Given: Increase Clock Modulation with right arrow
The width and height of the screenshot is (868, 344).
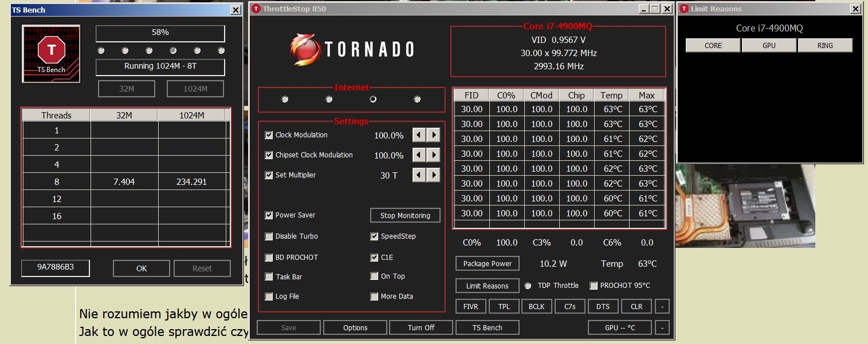Looking at the screenshot, I should point(434,135).
